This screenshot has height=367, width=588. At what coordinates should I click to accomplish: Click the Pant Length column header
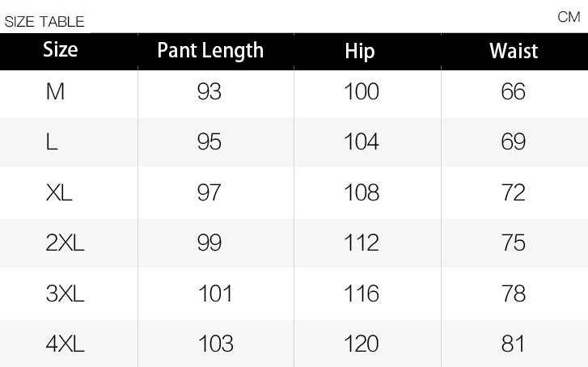[210, 50]
